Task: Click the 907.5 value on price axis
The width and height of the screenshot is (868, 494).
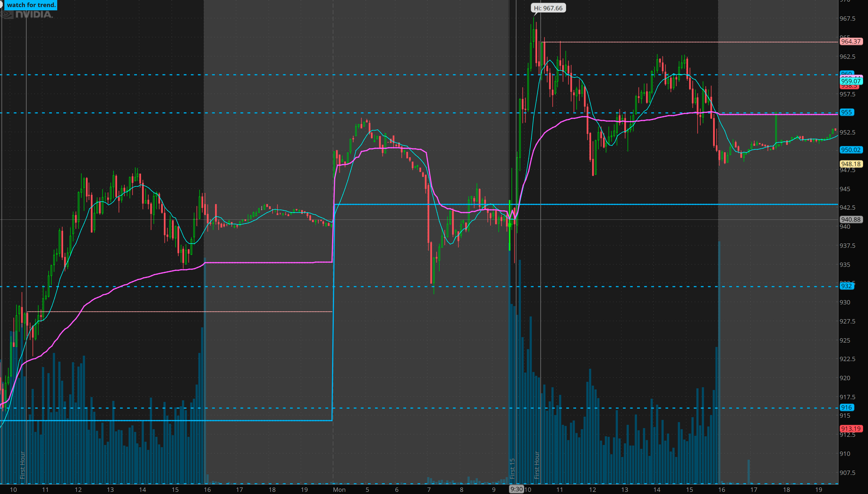Action: 847,473
